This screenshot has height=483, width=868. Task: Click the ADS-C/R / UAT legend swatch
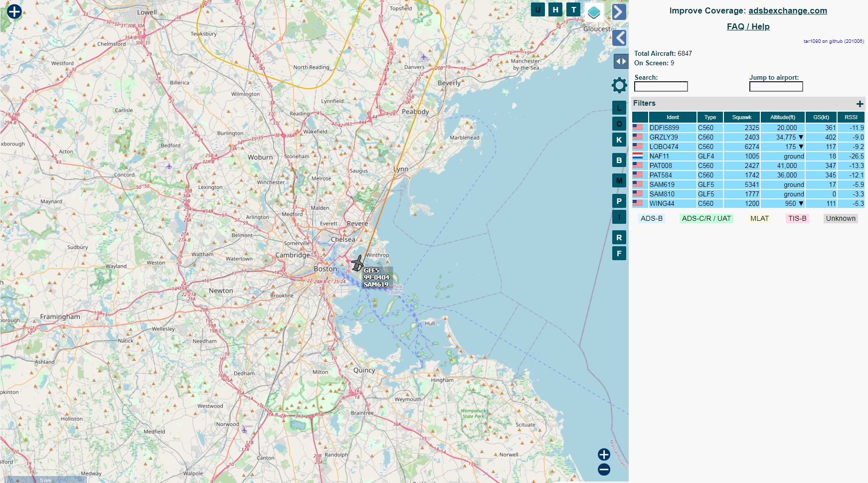tap(706, 218)
